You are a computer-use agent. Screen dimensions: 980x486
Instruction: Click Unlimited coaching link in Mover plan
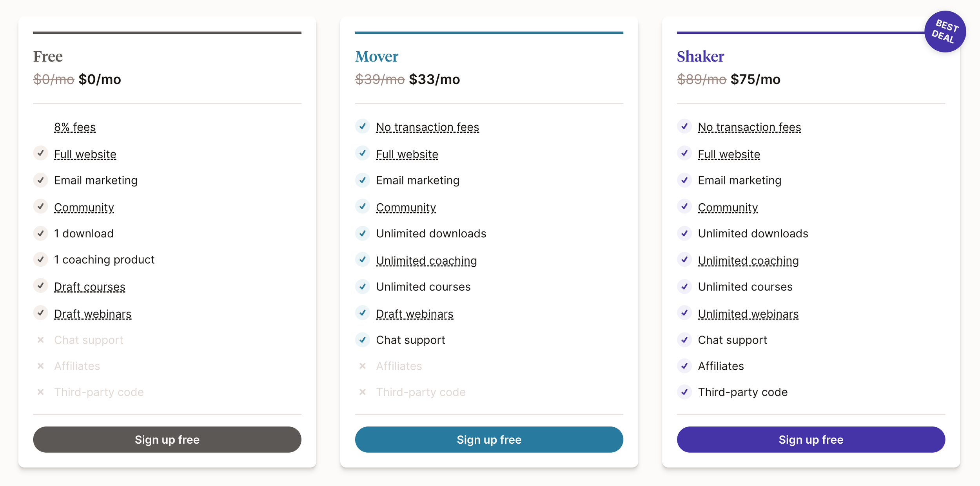coord(426,260)
